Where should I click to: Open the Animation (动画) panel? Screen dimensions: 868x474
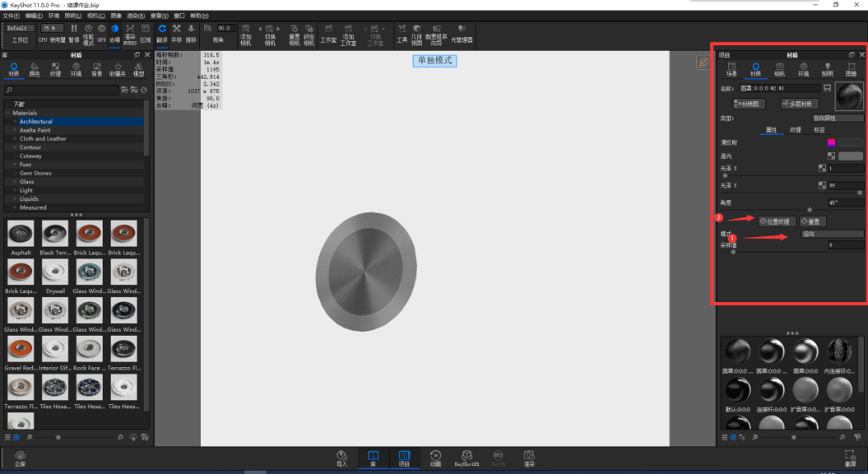[x=436, y=459]
